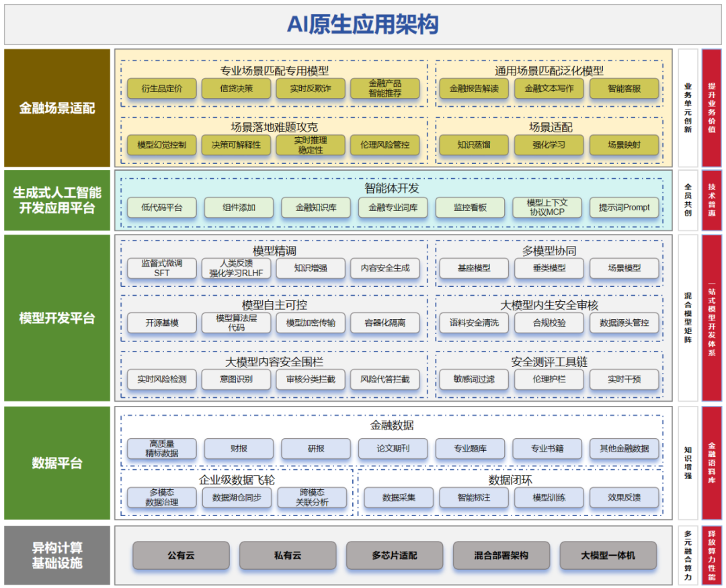
Task: Click the 低代码平台 box
Action: [161, 208]
